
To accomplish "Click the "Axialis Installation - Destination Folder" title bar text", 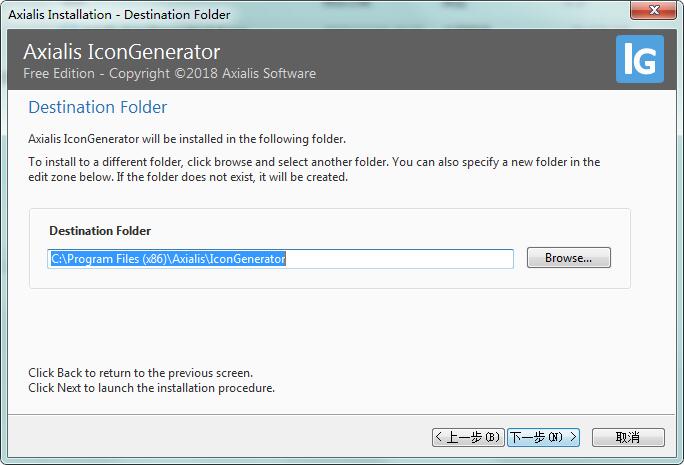I will tap(119, 14).
